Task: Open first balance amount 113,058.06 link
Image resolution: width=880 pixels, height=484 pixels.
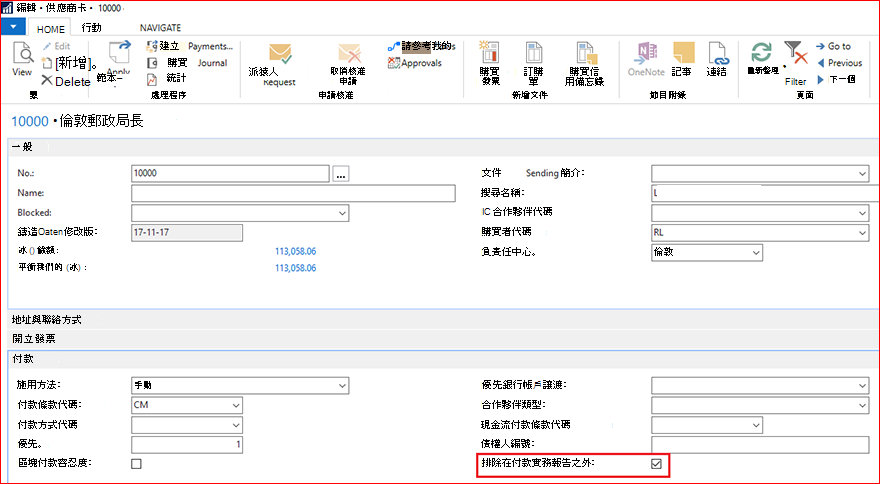Action: click(295, 252)
